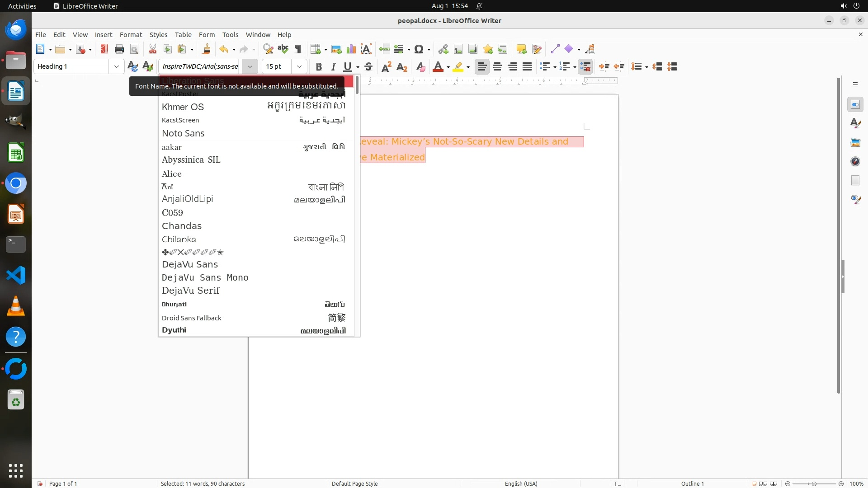Expand the font size dropdown

pyautogui.click(x=299, y=67)
